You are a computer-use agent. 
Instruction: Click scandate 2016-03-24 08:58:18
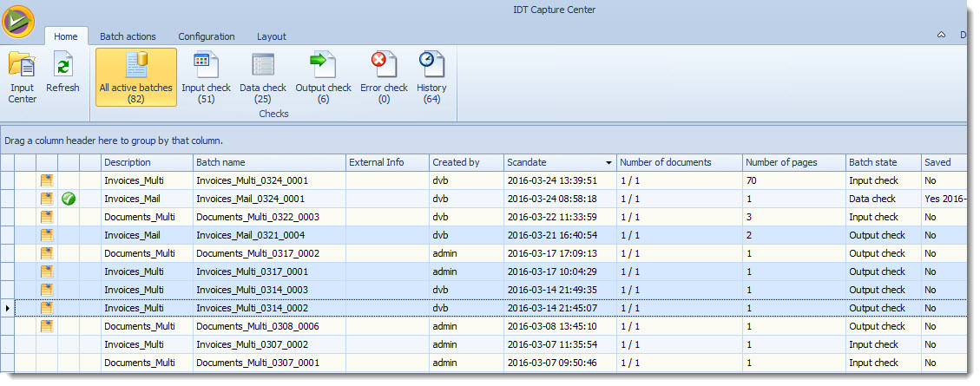tap(552, 199)
